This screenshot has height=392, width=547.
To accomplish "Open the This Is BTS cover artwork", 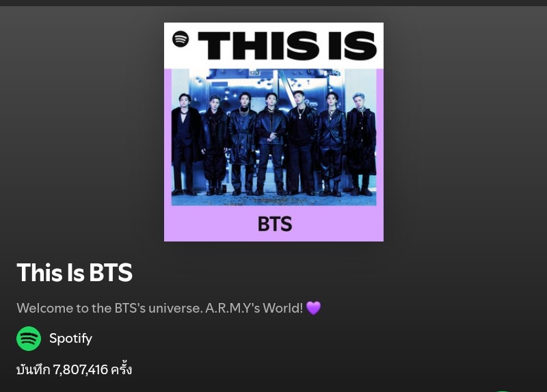I will 274,132.
